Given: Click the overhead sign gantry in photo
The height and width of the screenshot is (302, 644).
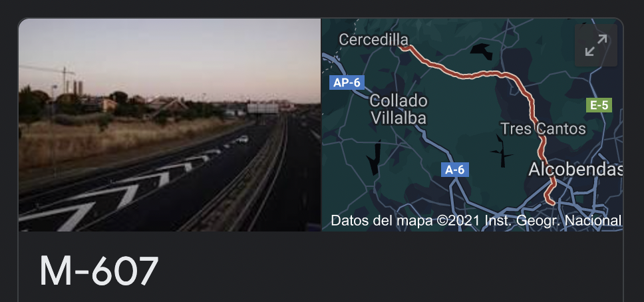Looking at the screenshot, I should coord(263,108).
